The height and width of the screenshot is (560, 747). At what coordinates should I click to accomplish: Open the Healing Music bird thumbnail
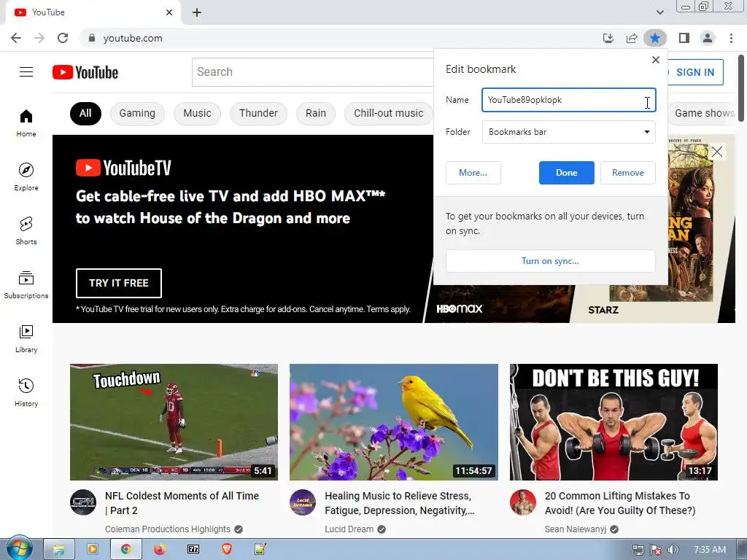(x=393, y=422)
